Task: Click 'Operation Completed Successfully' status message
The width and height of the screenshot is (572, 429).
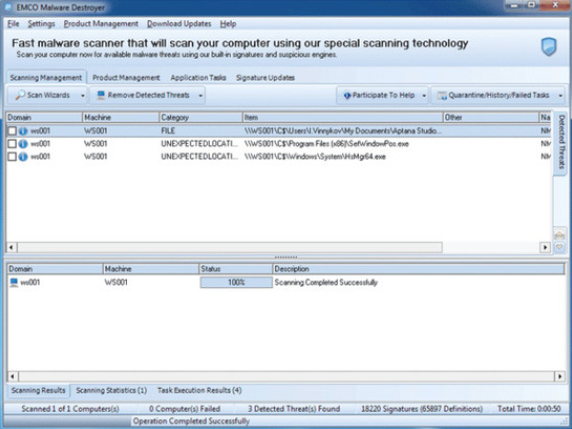Action: 191,421
